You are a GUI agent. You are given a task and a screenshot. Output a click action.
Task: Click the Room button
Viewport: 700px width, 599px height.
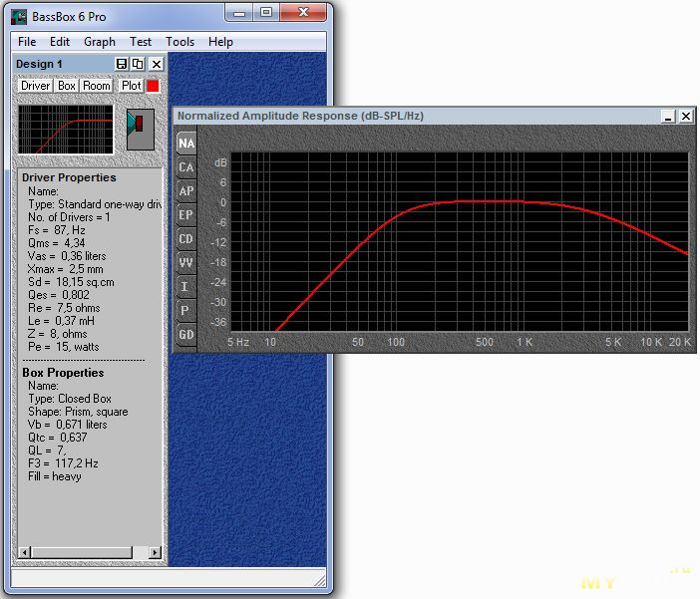tap(97, 86)
